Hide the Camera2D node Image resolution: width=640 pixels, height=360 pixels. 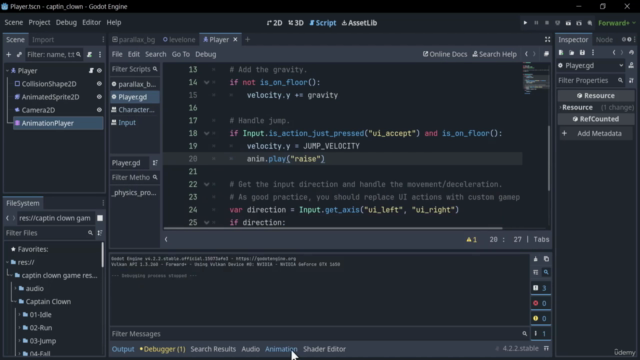click(x=99, y=110)
